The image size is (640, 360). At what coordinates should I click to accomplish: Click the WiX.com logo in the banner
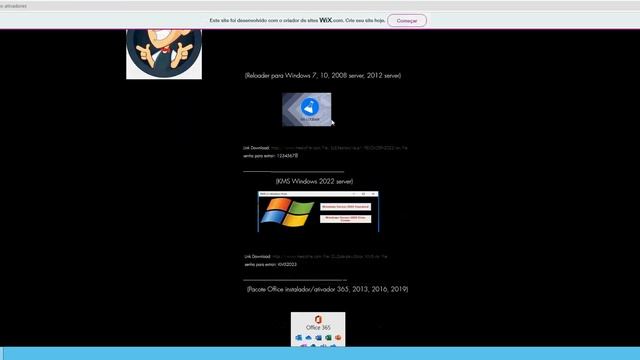click(x=331, y=20)
